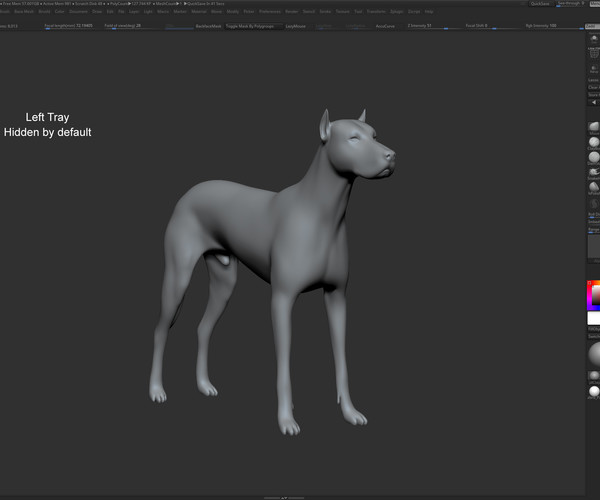Open the Color menu
600x500 pixels.
[59, 11]
